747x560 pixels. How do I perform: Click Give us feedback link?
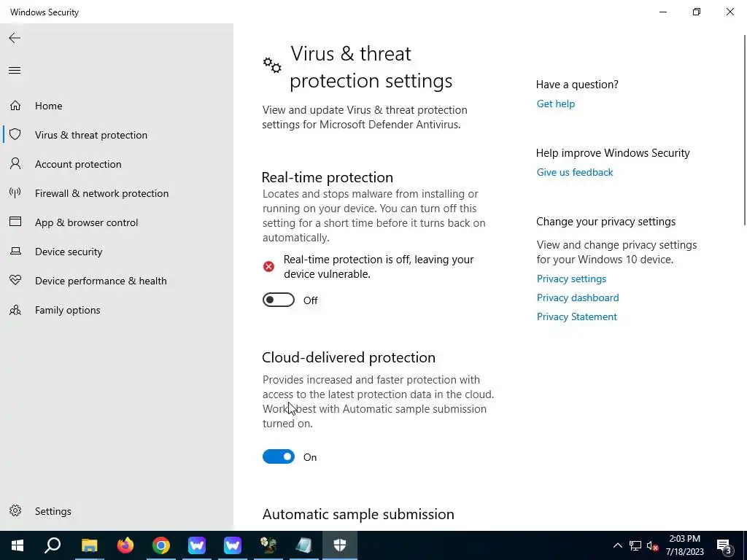point(575,172)
